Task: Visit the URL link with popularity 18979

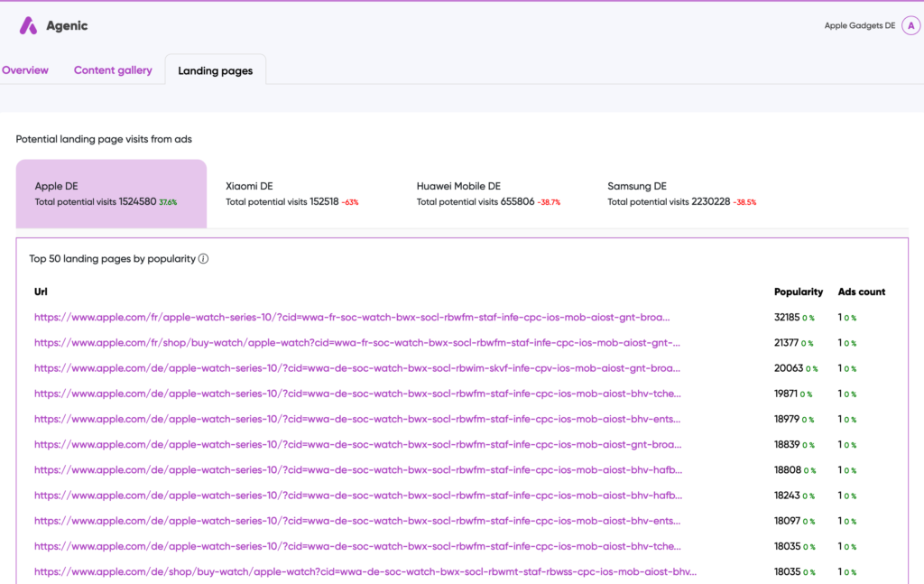Action: coord(357,419)
